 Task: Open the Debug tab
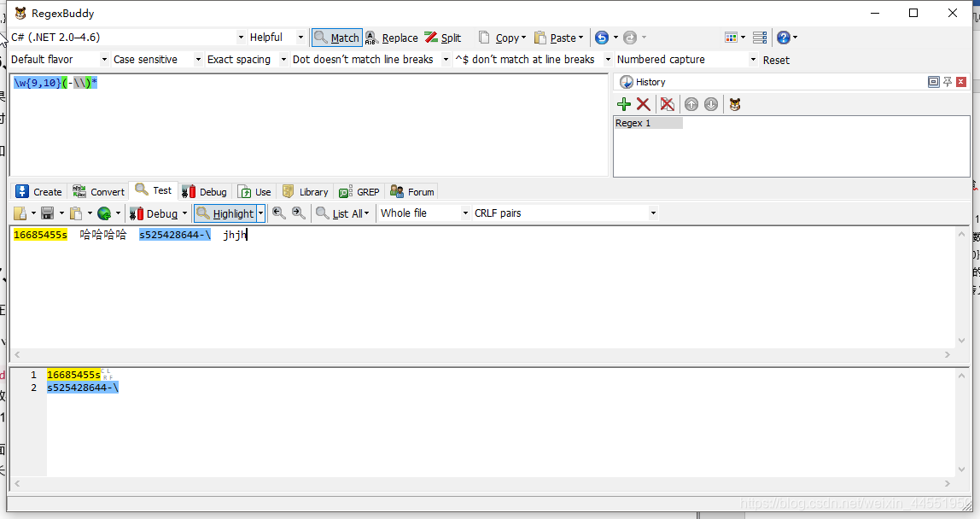tap(205, 192)
